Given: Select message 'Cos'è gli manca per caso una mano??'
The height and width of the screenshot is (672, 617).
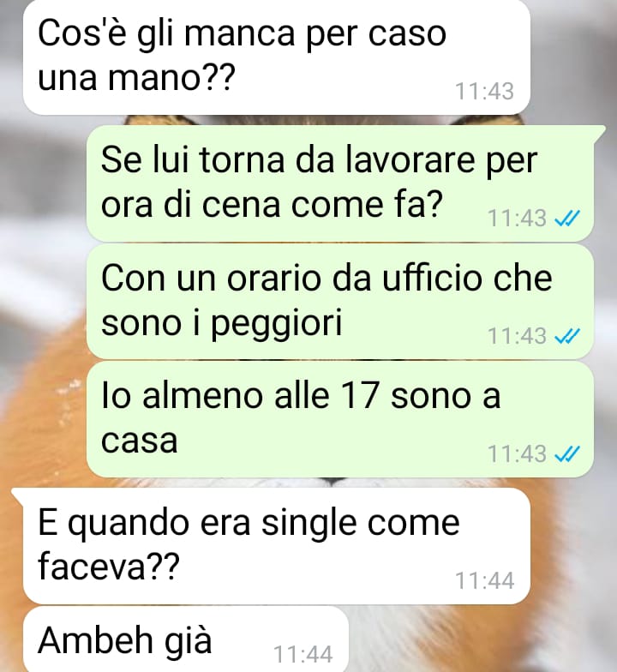Looking at the screenshot, I should click(276, 57).
